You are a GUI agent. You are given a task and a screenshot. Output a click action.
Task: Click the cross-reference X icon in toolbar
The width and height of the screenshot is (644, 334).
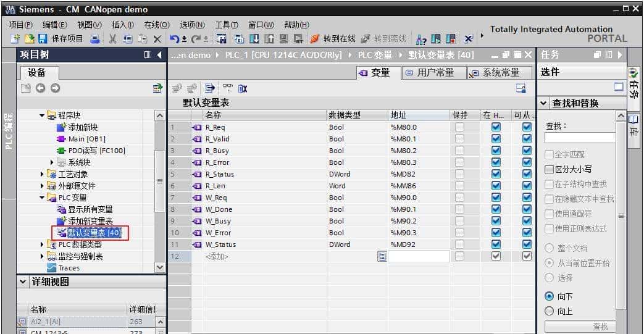click(468, 39)
